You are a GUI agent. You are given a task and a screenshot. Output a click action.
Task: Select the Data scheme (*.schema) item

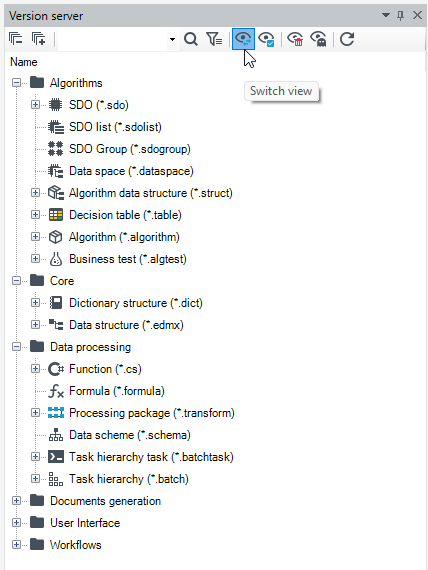[x=130, y=435]
